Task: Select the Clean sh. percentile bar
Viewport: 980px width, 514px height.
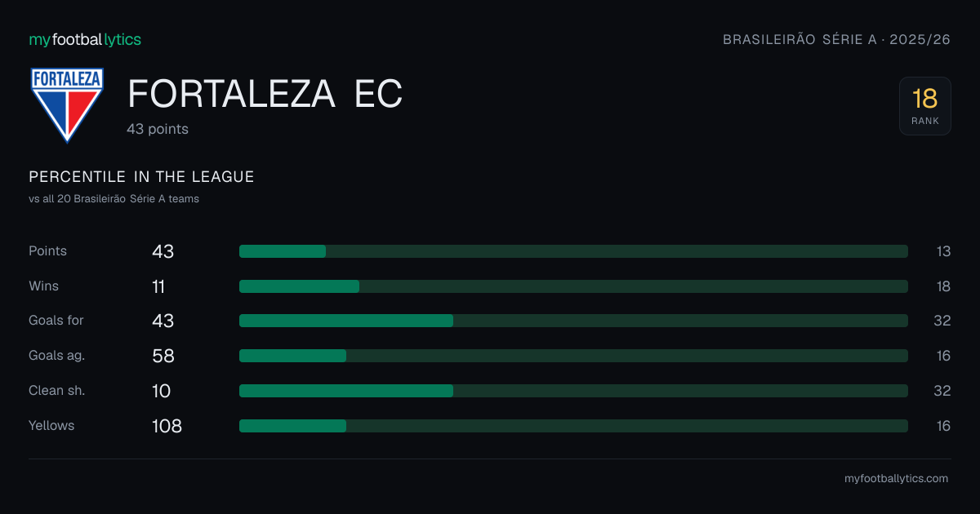Action: coord(573,391)
